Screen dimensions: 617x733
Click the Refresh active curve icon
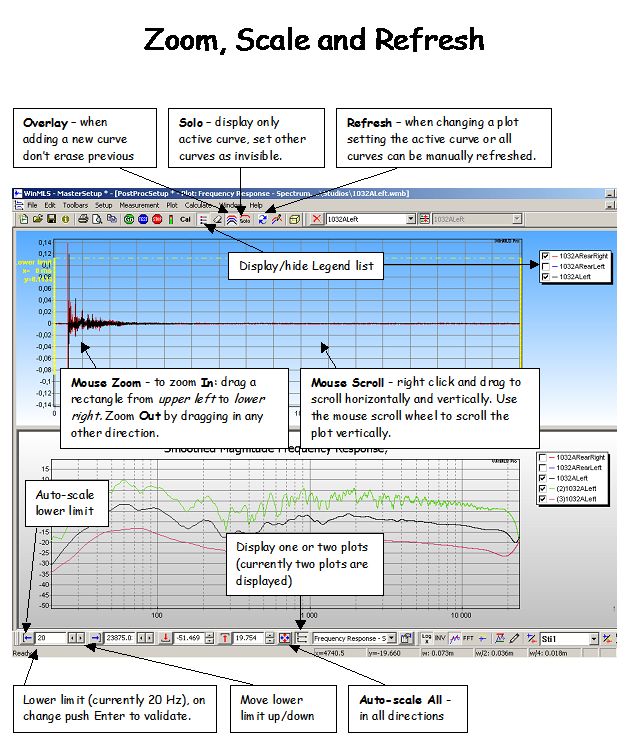click(x=263, y=219)
